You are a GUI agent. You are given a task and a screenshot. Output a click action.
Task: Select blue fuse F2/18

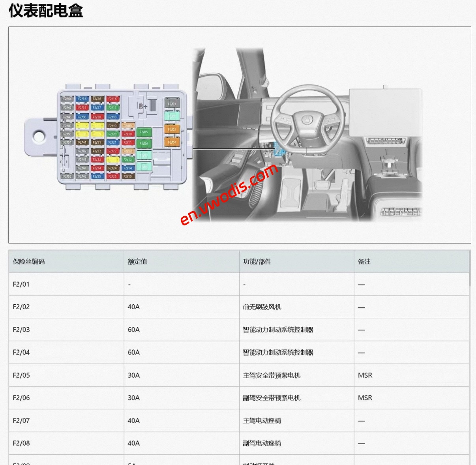pyautogui.click(x=112, y=117)
